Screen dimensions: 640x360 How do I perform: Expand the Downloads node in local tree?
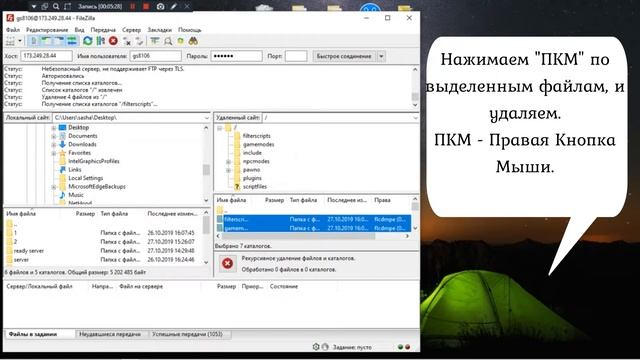(53, 144)
